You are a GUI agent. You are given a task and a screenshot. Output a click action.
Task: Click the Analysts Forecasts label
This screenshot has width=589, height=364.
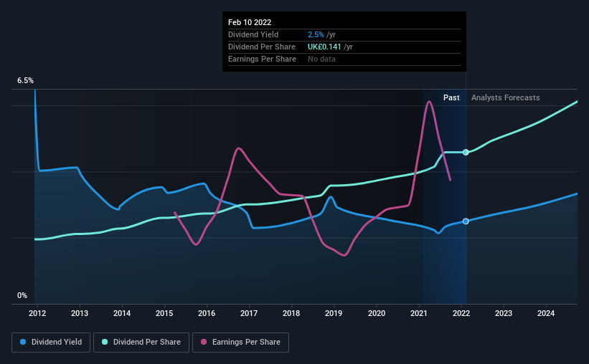[505, 97]
